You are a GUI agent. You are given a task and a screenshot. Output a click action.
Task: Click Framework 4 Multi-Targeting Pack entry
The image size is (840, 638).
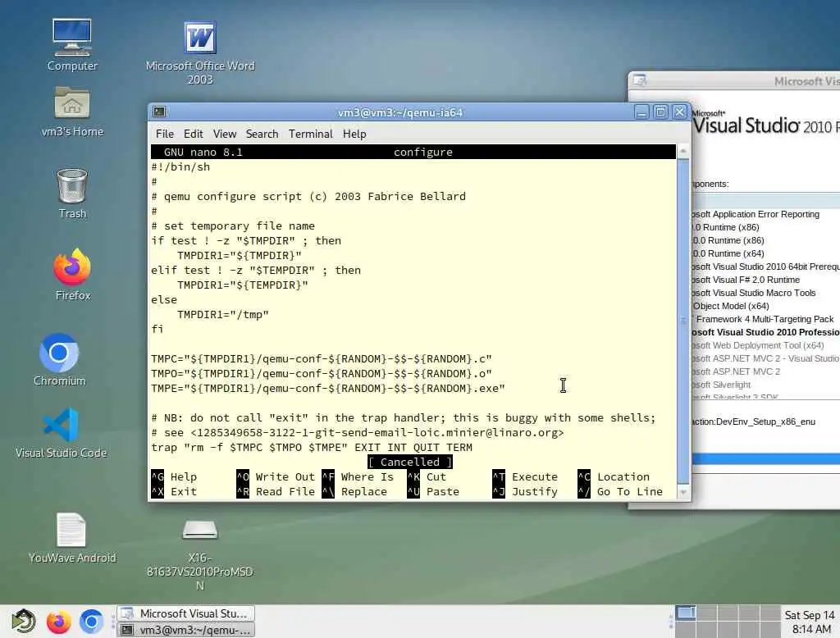pyautogui.click(x=765, y=319)
